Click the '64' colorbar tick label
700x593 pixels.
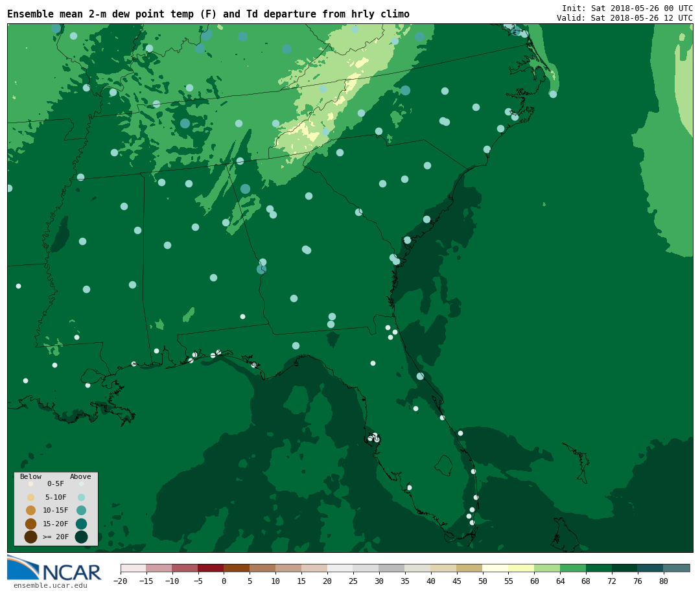(560, 581)
